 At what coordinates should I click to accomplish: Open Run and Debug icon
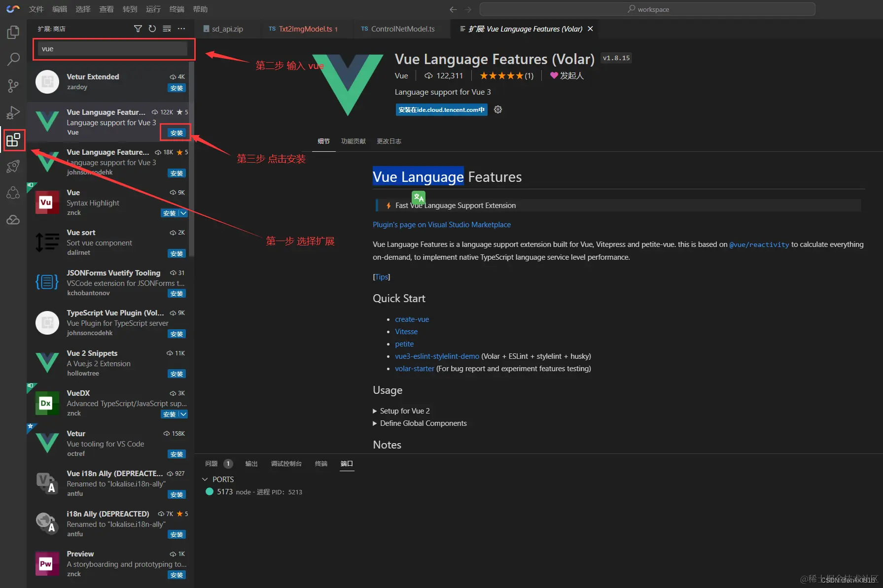click(13, 113)
